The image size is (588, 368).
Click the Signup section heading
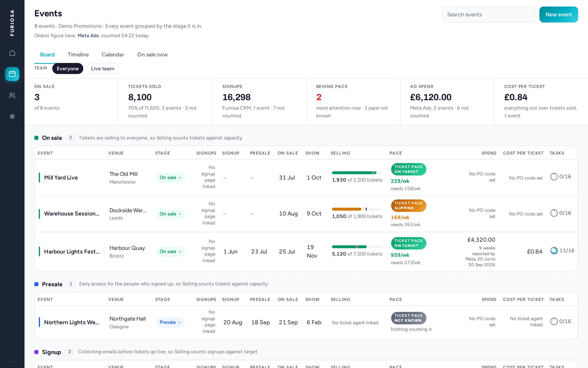point(51,352)
